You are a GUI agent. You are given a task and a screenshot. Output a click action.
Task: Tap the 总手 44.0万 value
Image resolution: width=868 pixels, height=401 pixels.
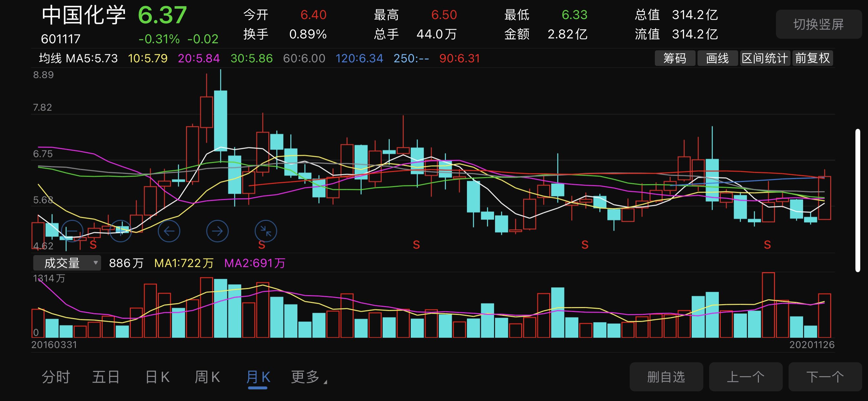pos(437,34)
